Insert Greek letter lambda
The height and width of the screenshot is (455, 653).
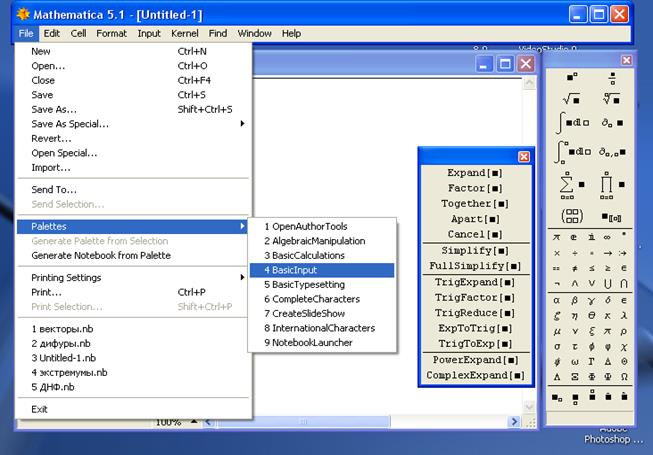(624, 316)
